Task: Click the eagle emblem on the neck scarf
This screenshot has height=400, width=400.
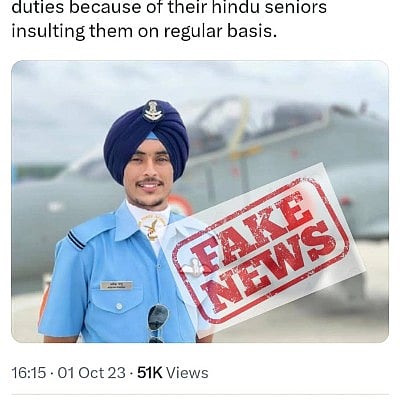Action: point(153,227)
